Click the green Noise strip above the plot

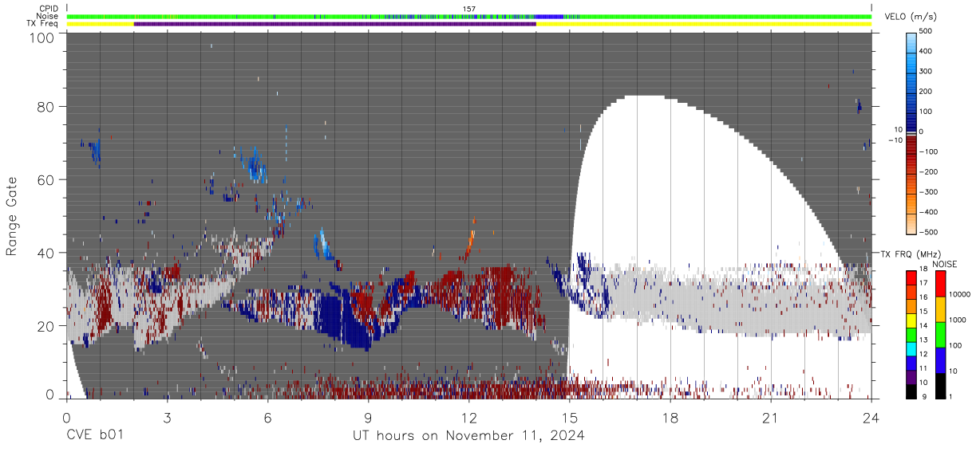pos(469,16)
